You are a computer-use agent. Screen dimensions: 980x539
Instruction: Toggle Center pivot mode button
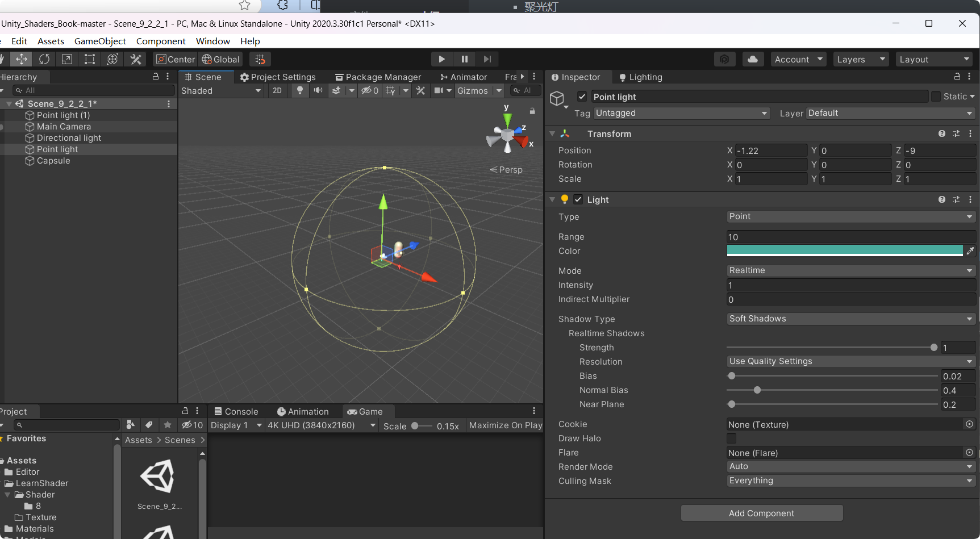coord(176,59)
